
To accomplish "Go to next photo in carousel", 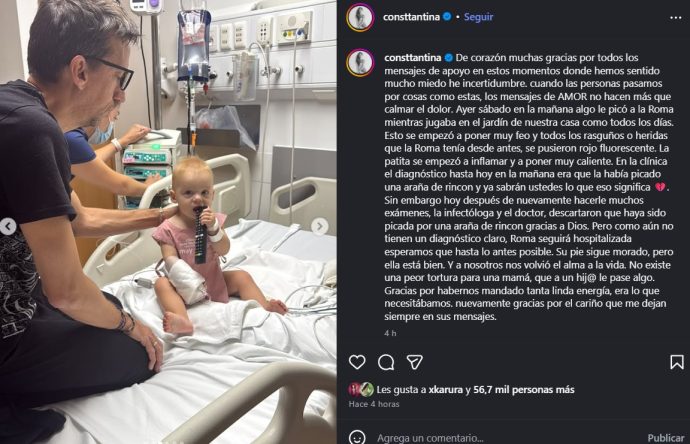I will (x=320, y=227).
